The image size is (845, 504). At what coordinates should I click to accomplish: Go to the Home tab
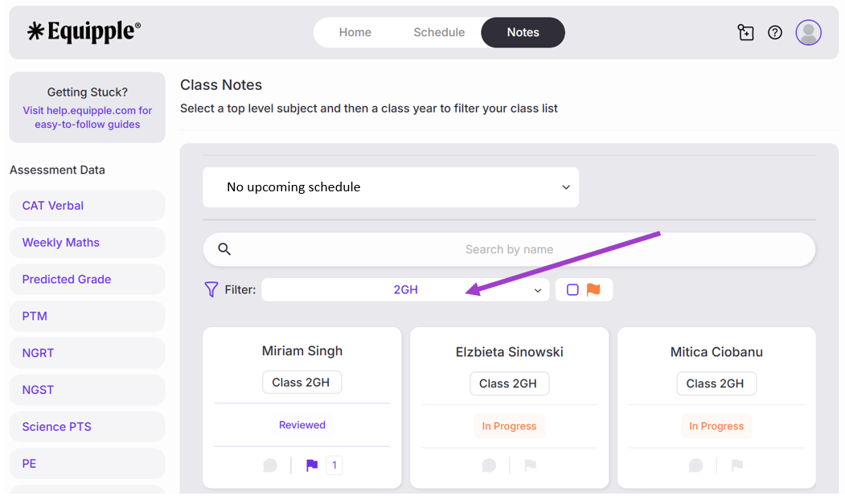(x=355, y=32)
